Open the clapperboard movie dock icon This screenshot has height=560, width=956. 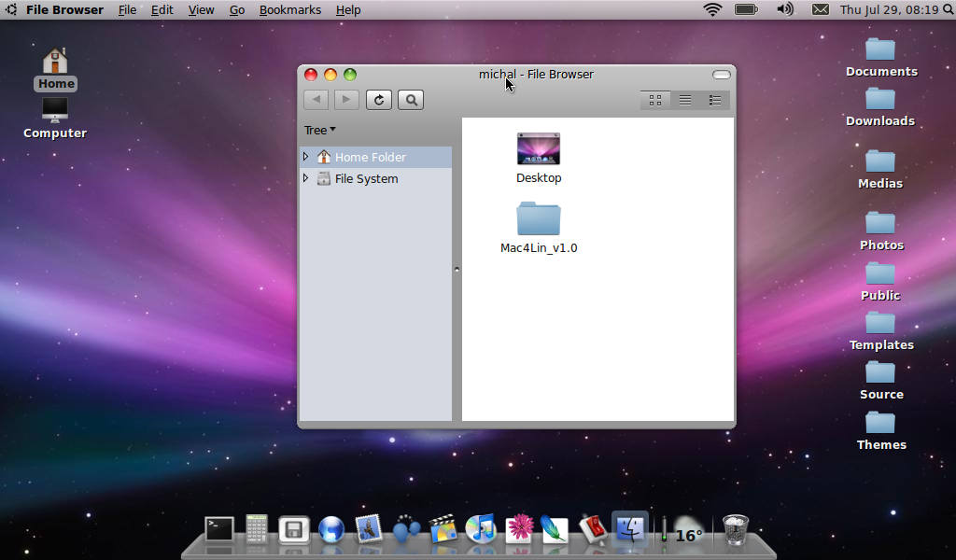(443, 528)
